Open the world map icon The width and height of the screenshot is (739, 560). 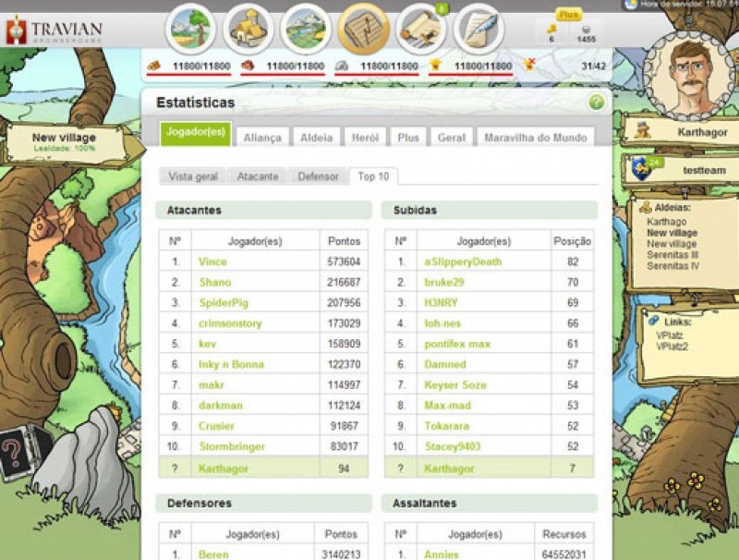pyautogui.click(x=306, y=29)
